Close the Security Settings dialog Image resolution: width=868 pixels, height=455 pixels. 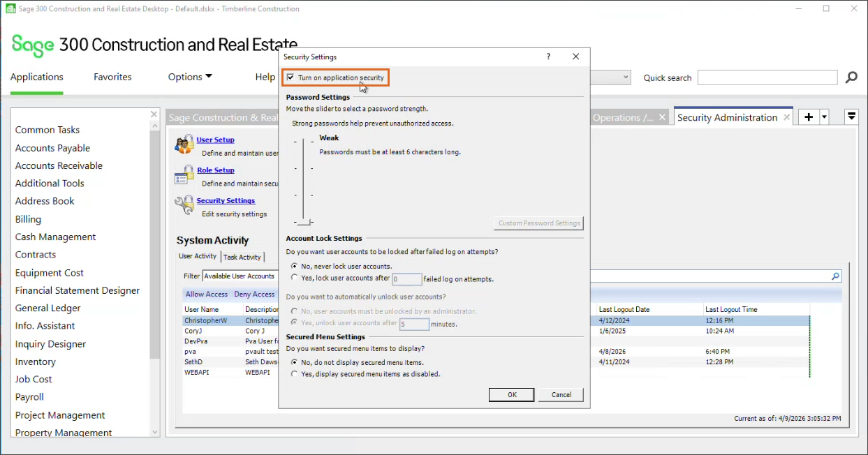(575, 57)
